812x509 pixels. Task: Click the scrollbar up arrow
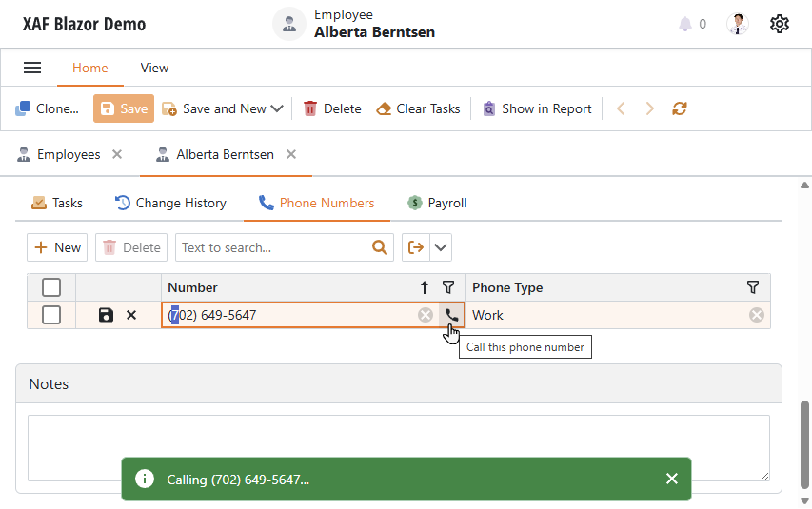[x=804, y=185]
